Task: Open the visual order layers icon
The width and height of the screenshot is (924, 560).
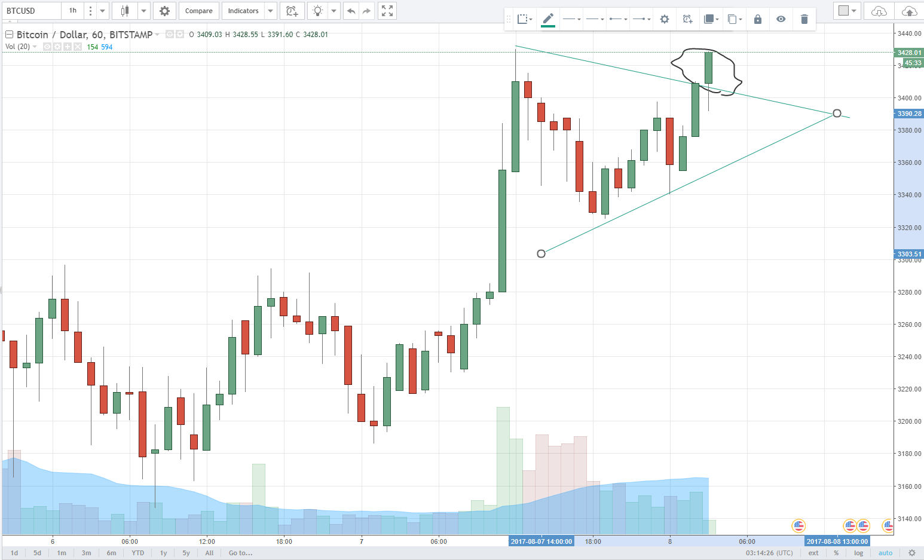Action: click(710, 19)
